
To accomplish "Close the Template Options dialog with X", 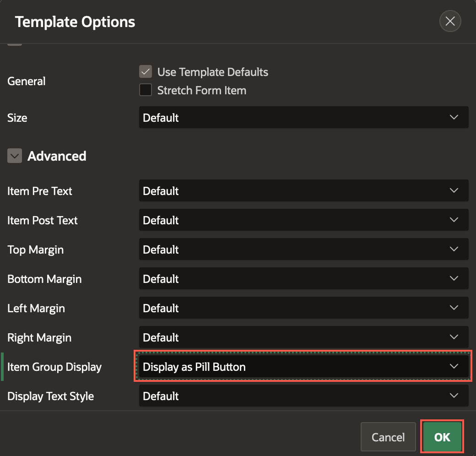I will pos(450,21).
